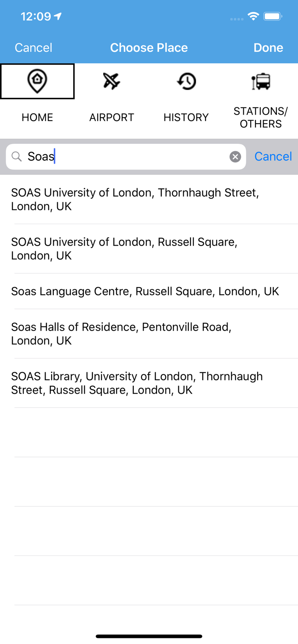The width and height of the screenshot is (298, 644).
Task: Tap Cancel in the top navigation bar
Action: [34, 48]
